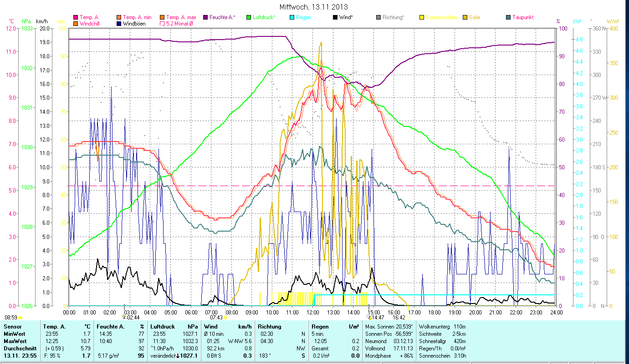Click the 'Sensor' table header
Viewport: 629px width, 364px height.
[12, 327]
